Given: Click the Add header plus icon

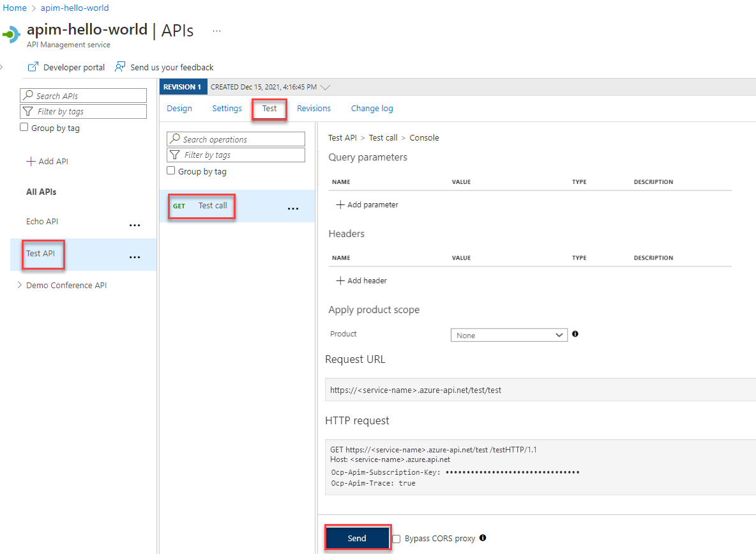Looking at the screenshot, I should coord(339,281).
